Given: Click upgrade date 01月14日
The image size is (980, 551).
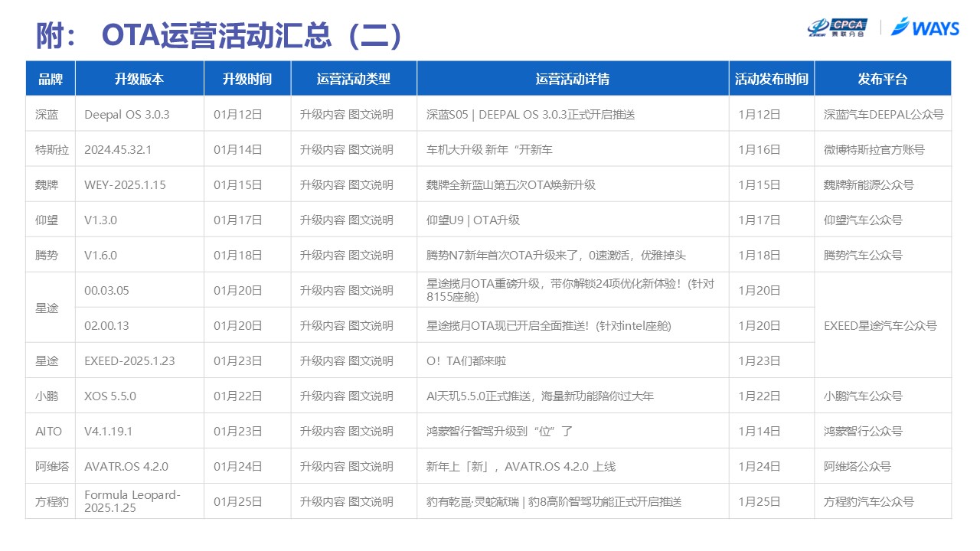Looking at the screenshot, I should point(238,150).
